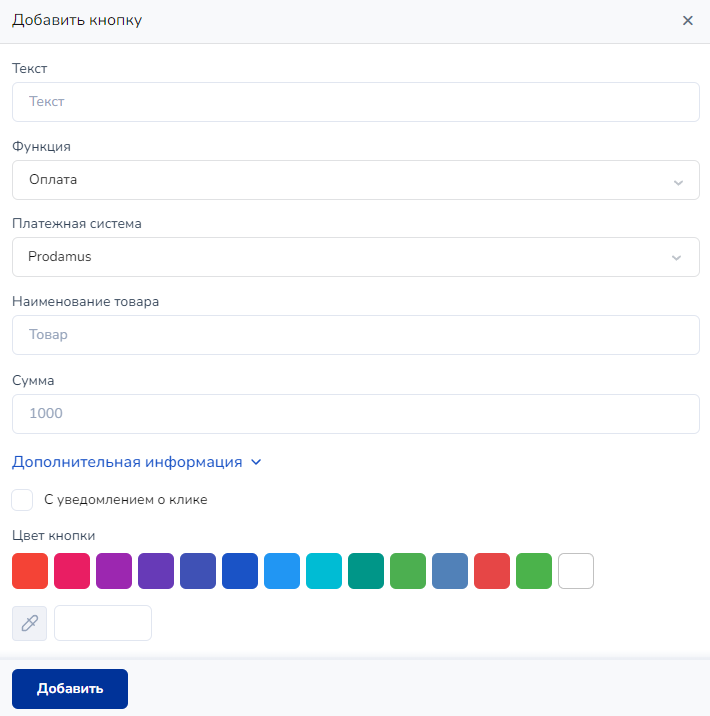Choose the white color swatch
The height and width of the screenshot is (716, 710).
pyautogui.click(x=576, y=571)
